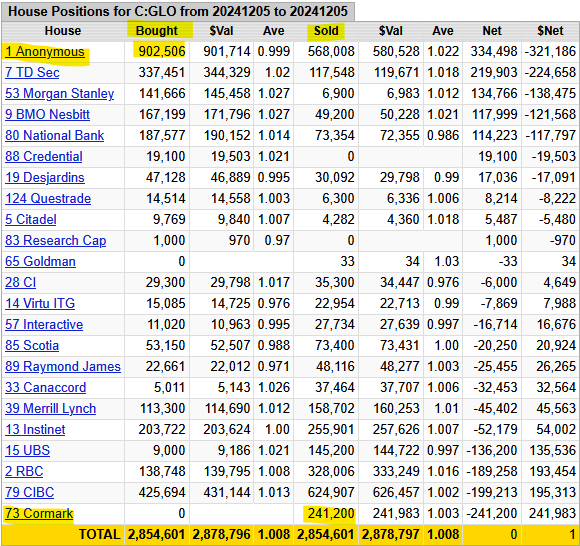Viewport: 580px width, 546px height.
Task: Select Morgan Stanley sold value 6,900
Action: pos(338,94)
